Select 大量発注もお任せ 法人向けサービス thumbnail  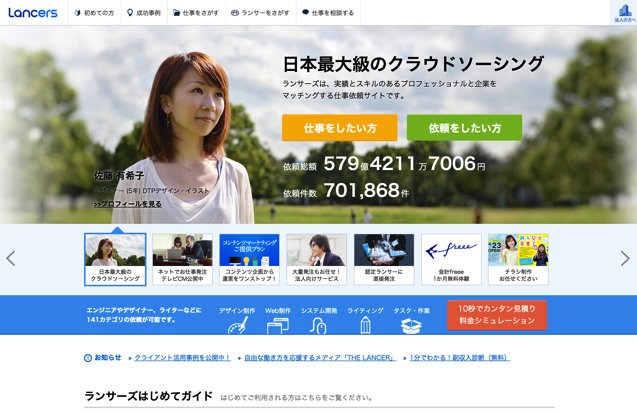coord(316,260)
